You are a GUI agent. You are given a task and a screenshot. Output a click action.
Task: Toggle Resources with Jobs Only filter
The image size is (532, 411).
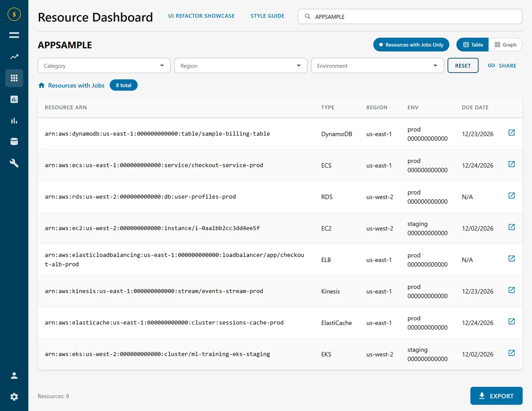[x=411, y=45]
